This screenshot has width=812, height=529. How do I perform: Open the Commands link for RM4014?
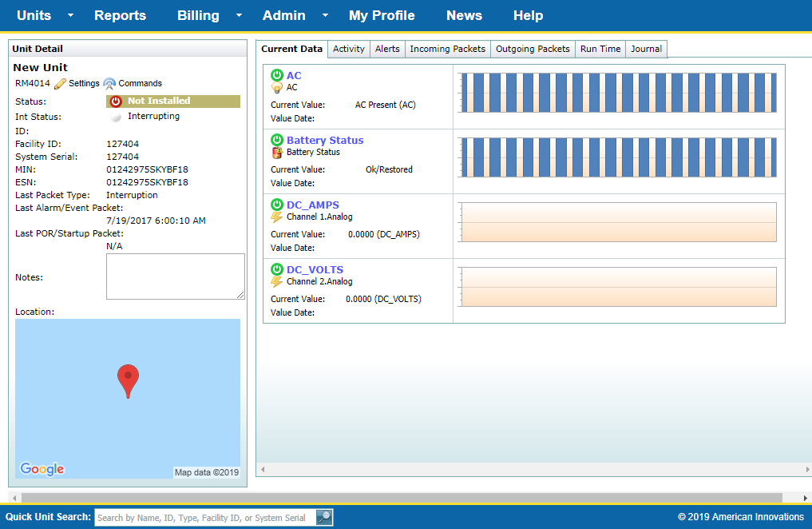(140, 83)
